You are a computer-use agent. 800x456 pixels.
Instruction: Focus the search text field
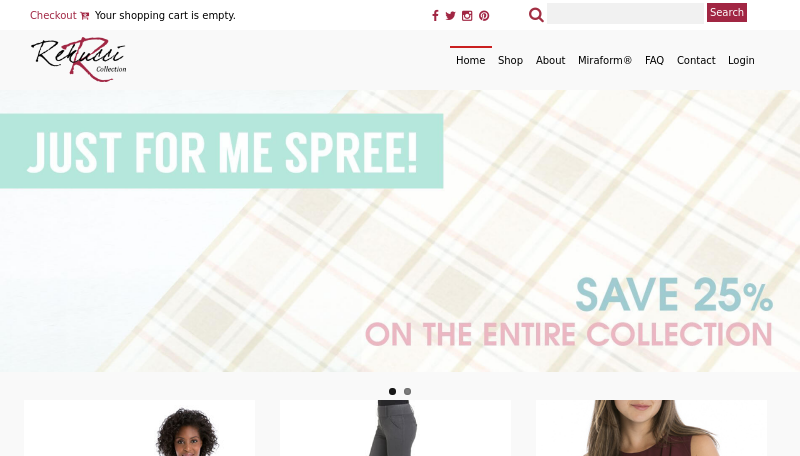[625, 13]
